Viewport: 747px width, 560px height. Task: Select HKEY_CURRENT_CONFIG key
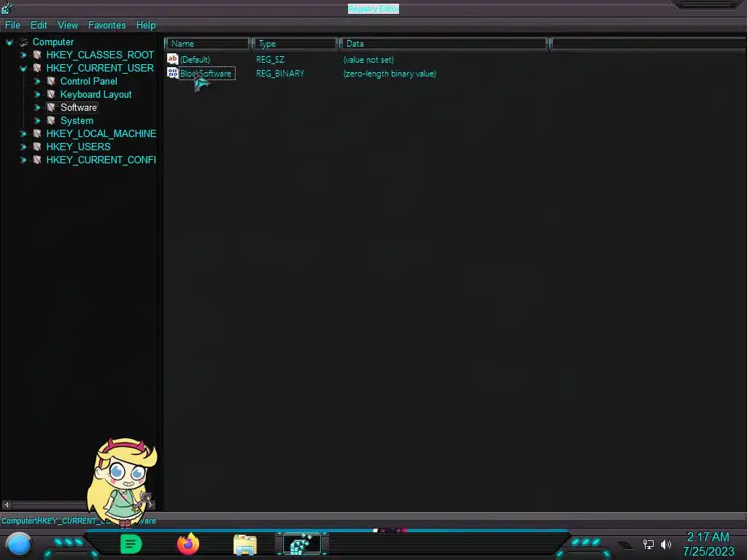point(101,160)
